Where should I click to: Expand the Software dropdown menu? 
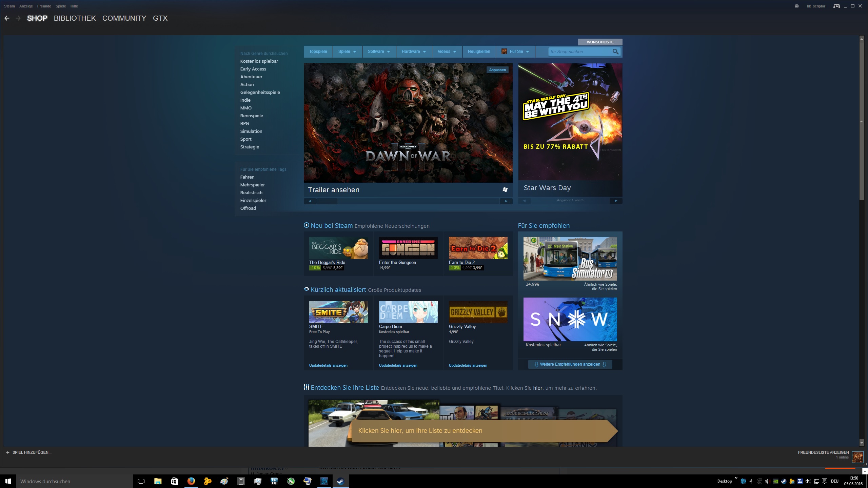click(378, 52)
